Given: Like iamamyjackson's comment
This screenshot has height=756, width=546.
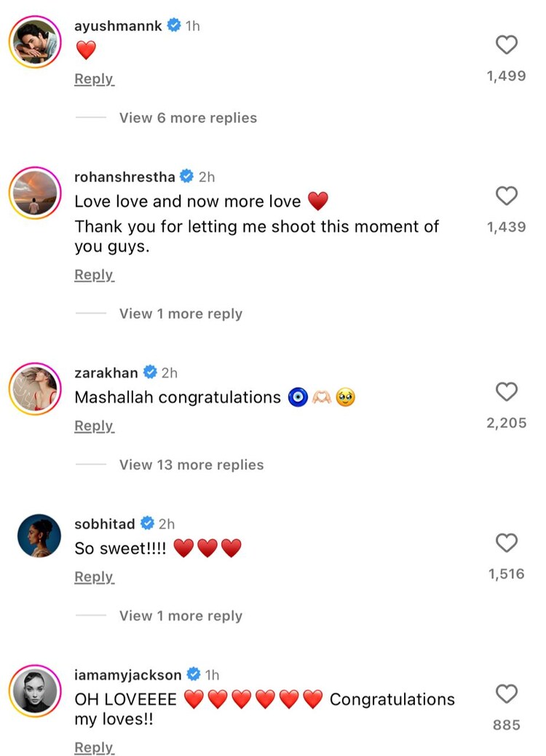Looking at the screenshot, I should point(507,694).
